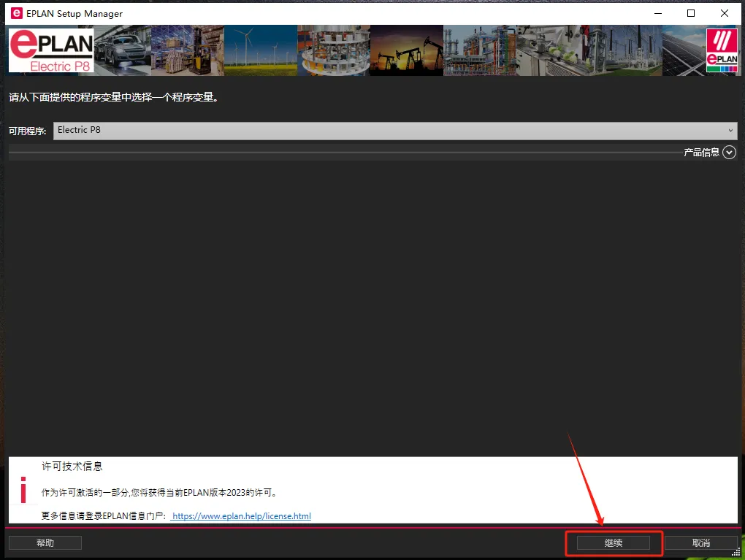Click the license text mentioning EPLAN版本2023
The height and width of the screenshot is (560, 745).
(x=159, y=493)
